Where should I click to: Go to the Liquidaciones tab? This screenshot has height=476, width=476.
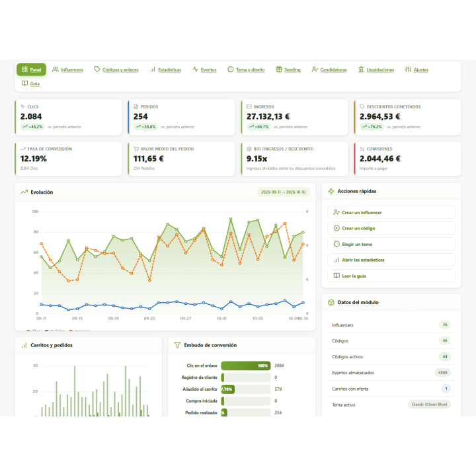coord(376,69)
